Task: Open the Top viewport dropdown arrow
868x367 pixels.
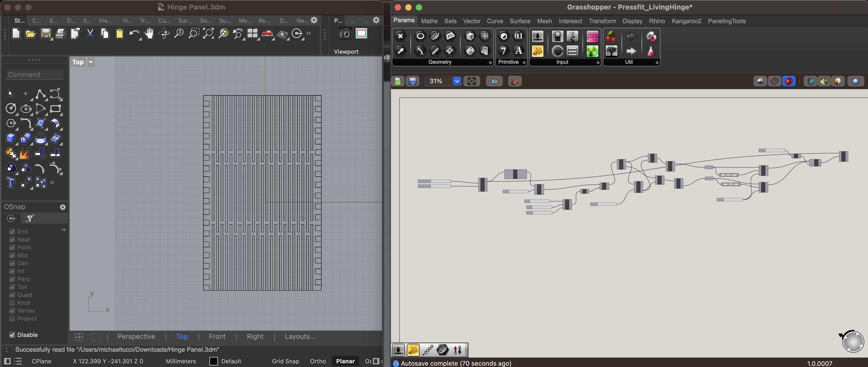Action: [91, 62]
